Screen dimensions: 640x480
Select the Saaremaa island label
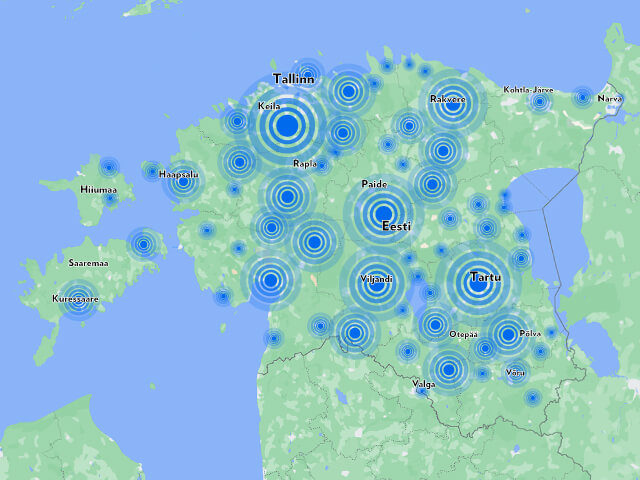89,263
